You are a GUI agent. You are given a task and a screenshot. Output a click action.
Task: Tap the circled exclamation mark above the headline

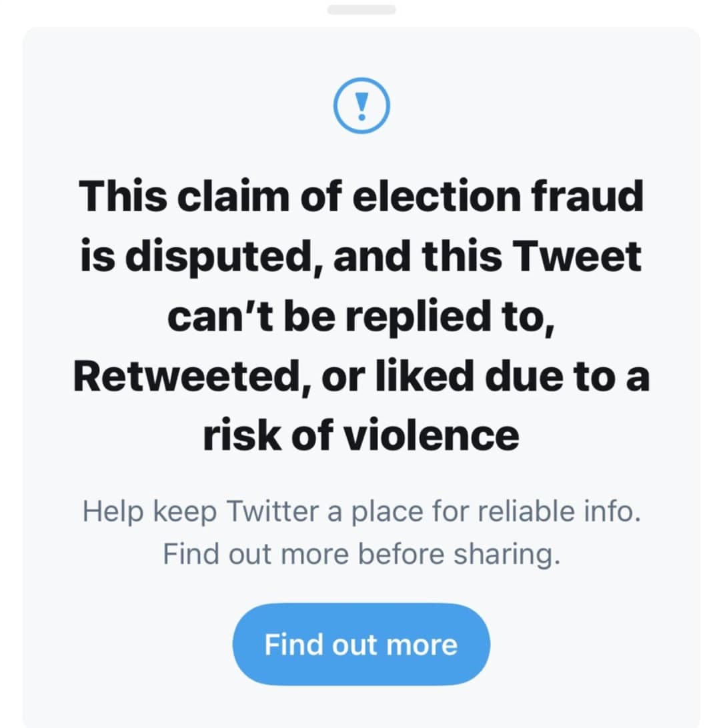point(361,105)
